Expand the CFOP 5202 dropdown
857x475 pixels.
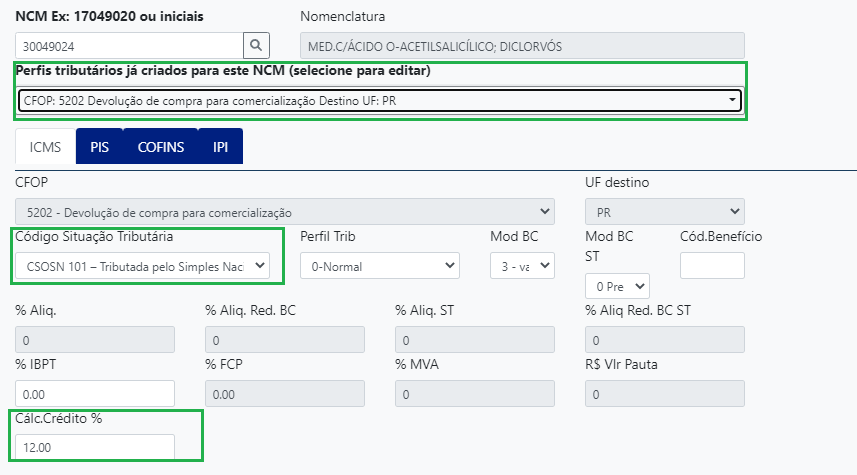285,212
